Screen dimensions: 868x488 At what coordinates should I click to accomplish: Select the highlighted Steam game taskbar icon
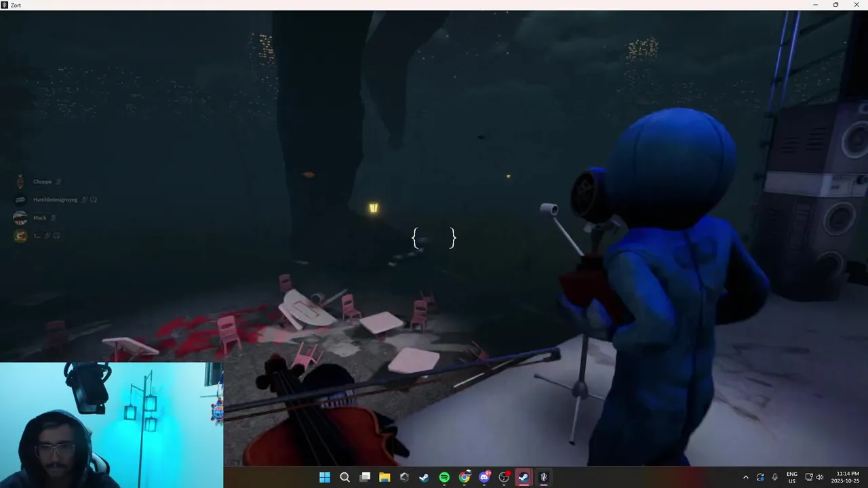pyautogui.click(x=524, y=477)
